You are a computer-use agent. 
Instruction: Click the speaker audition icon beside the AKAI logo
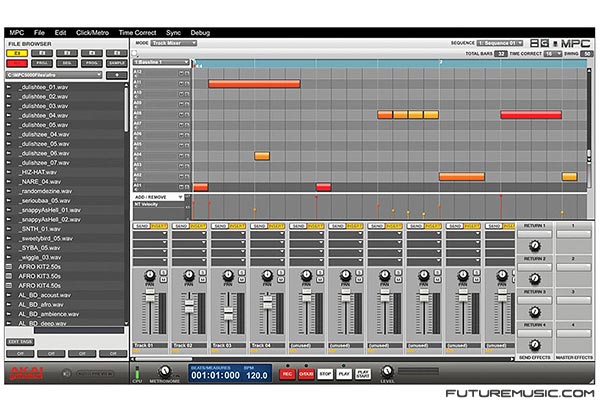pos(67,373)
